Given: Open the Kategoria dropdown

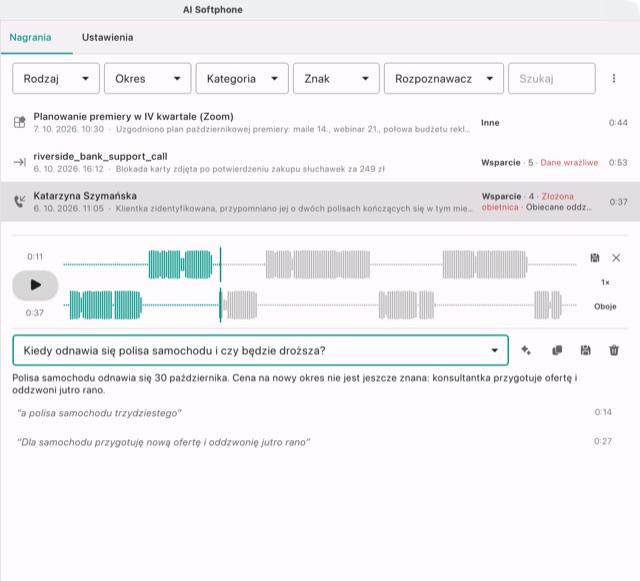Looking at the screenshot, I should (x=242, y=78).
